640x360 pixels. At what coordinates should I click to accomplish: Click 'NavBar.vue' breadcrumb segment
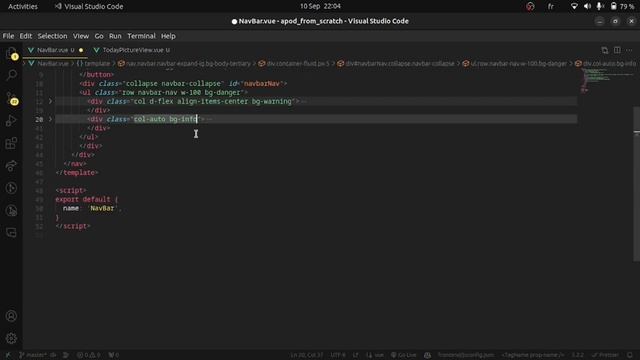coord(49,64)
